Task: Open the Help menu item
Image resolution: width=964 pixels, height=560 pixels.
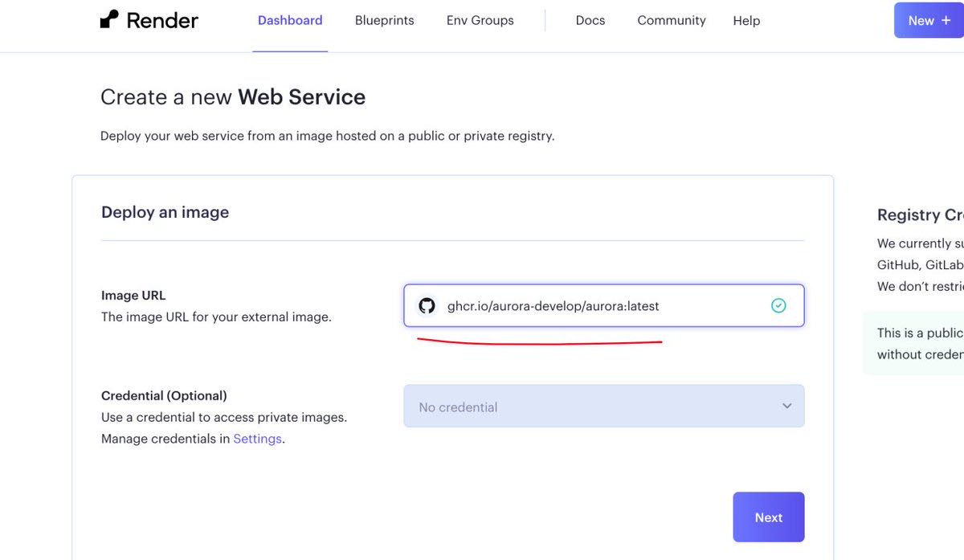Action: [x=745, y=21]
